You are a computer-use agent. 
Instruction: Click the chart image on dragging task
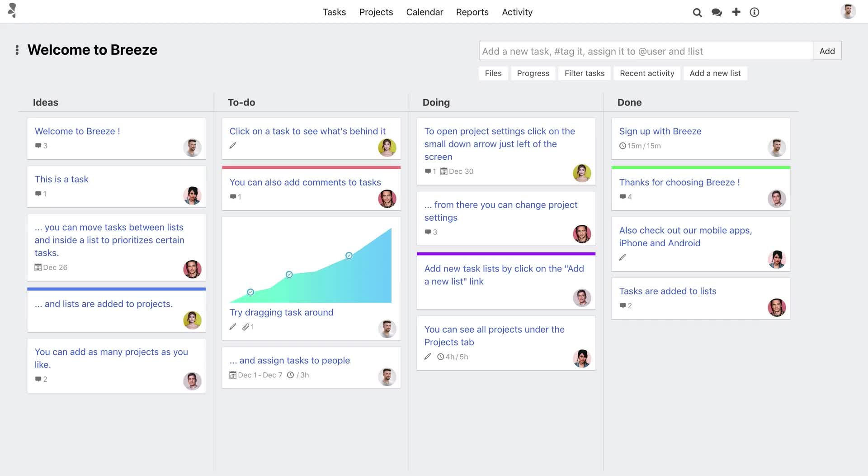(311, 265)
